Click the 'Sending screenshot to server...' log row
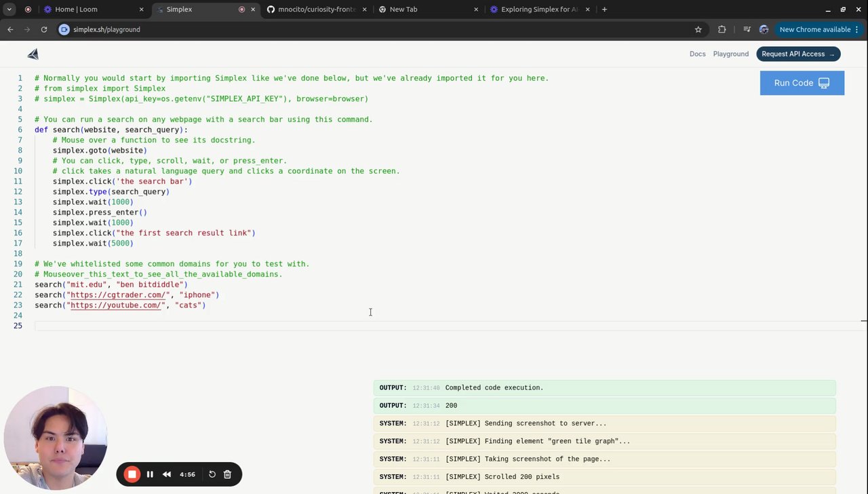Viewport: 868px width, 494px height. click(604, 423)
